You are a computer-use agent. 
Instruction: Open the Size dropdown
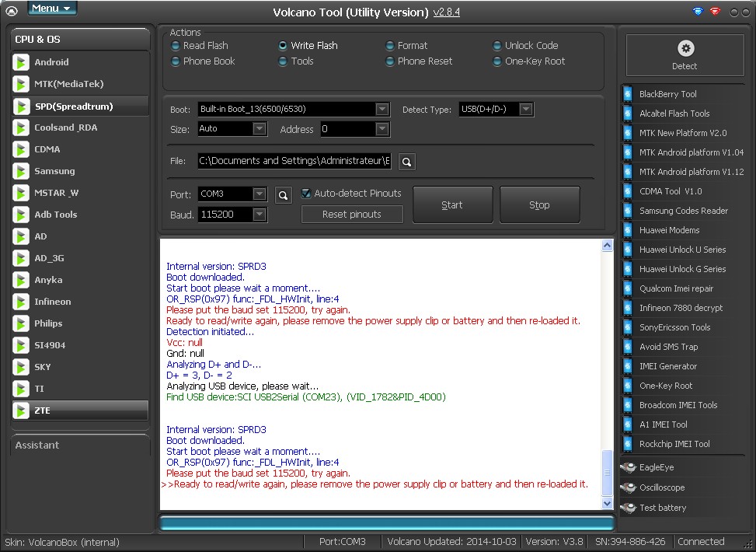click(260, 129)
